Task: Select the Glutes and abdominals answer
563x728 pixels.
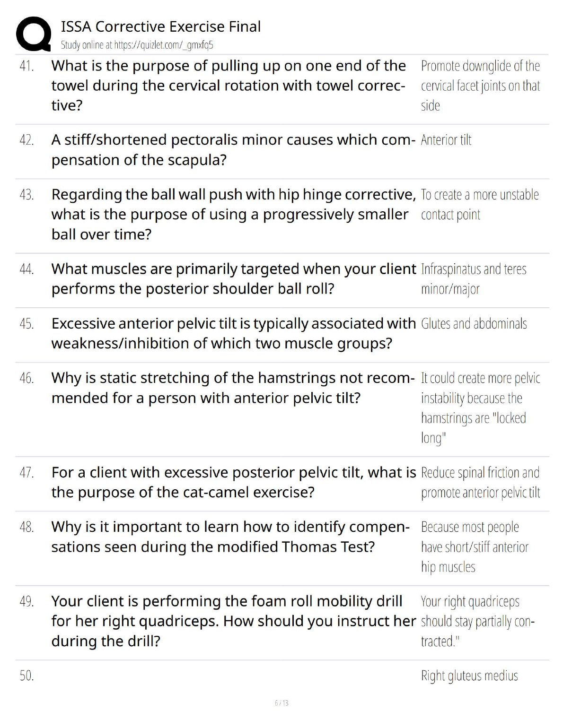Action: click(474, 324)
